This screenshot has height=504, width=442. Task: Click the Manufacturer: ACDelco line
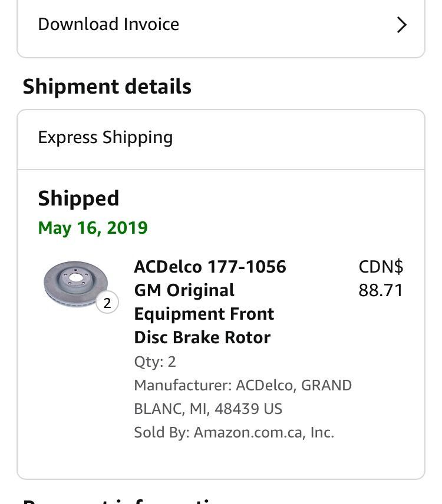coord(242,385)
